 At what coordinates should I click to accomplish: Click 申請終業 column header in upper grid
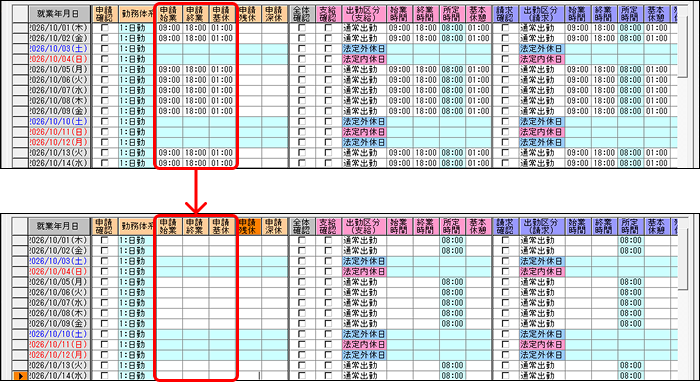click(196, 14)
